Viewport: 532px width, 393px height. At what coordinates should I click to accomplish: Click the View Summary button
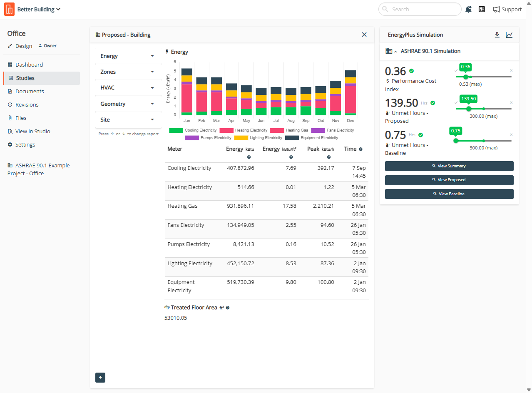pos(449,166)
